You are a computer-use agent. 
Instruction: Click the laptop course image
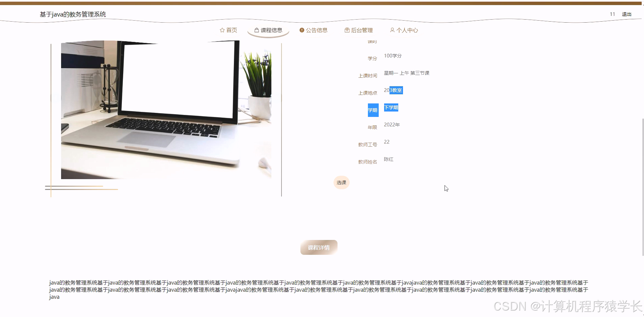tap(165, 110)
